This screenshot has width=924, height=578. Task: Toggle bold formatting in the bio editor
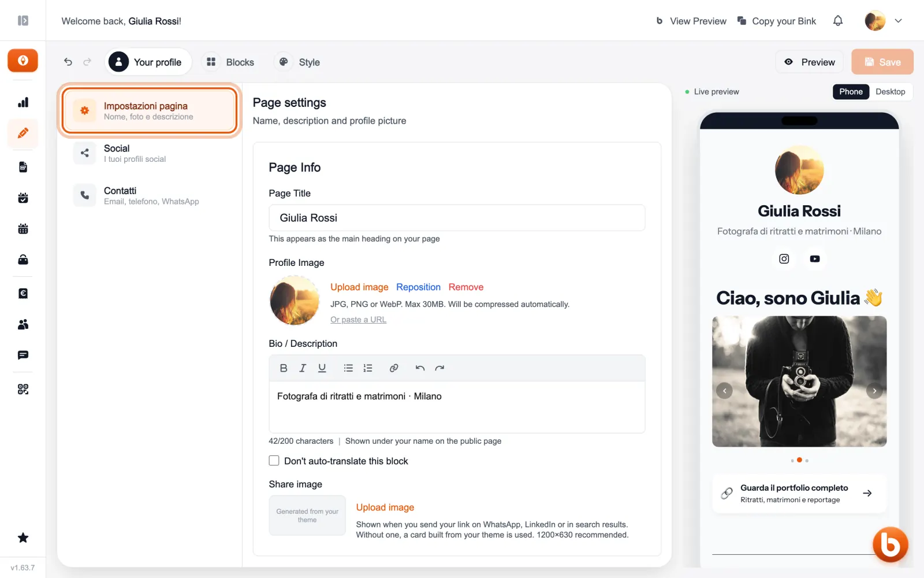(284, 368)
